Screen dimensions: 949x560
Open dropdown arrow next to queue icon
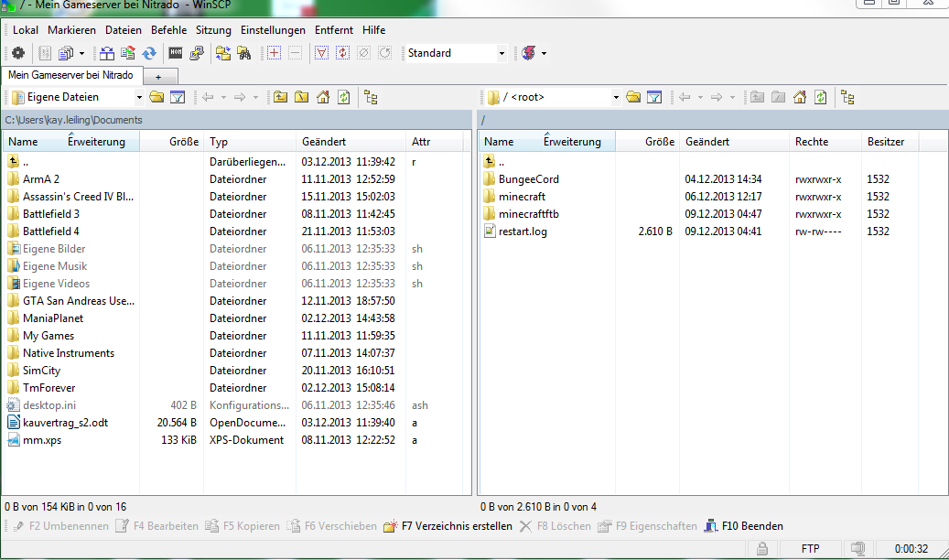81,53
